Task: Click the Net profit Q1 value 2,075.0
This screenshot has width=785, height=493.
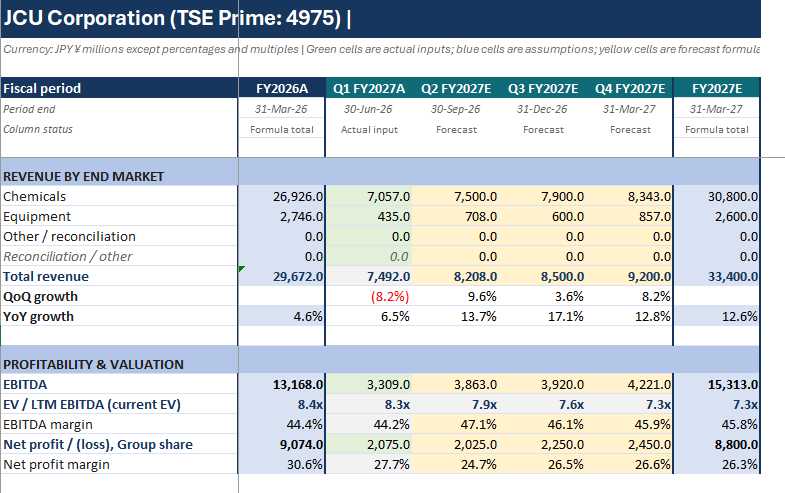Action: [369, 444]
